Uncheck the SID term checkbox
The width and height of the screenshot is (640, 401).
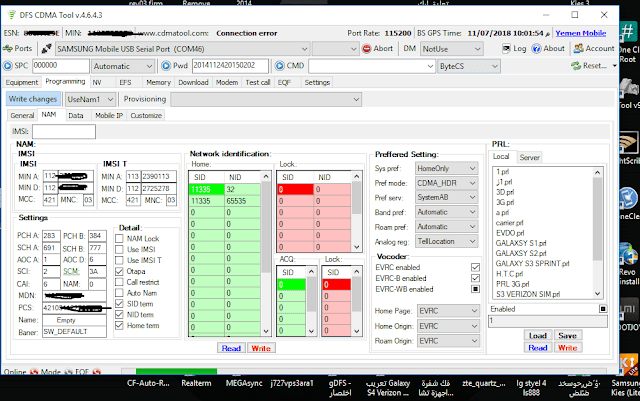click(119, 304)
